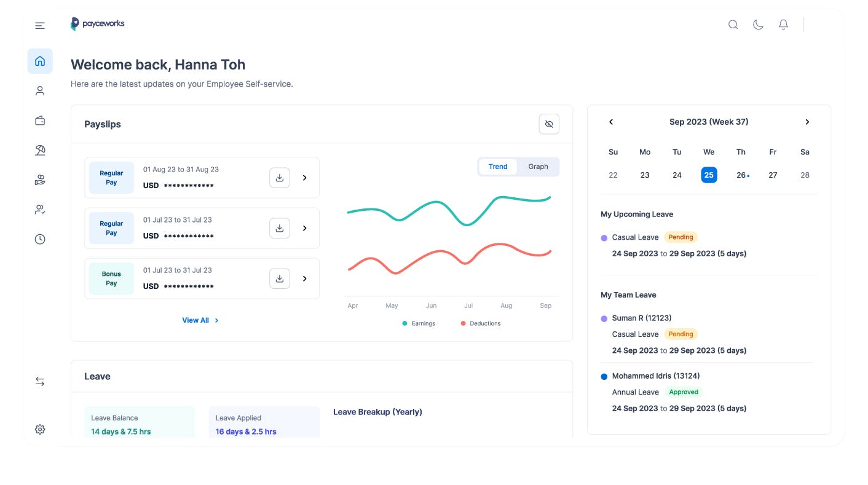Viewport: 868px width, 485px height.
Task: Click the Leave Applied card
Action: (x=264, y=422)
